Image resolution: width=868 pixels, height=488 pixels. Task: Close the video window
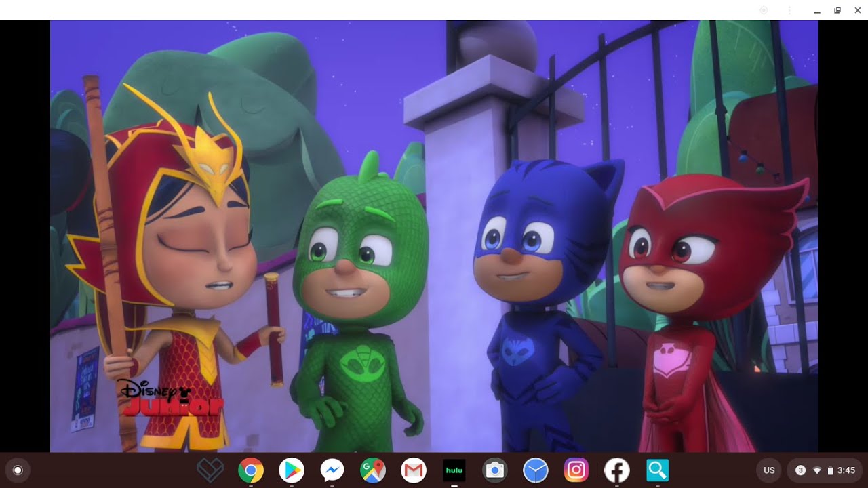coord(858,10)
